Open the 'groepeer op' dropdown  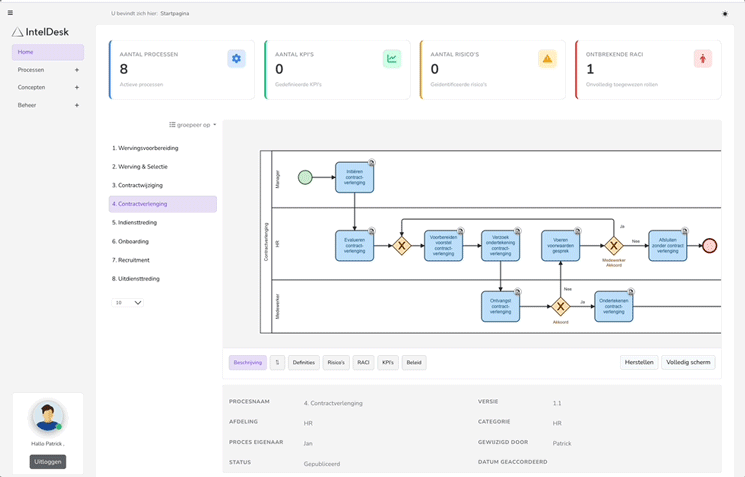[x=193, y=125]
